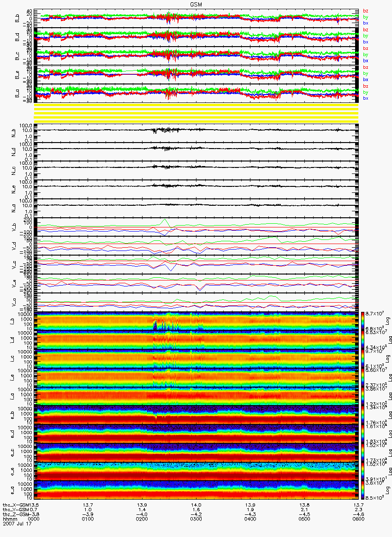
Task: Click the i_d spectrogram axis label
Action: [x=12, y=341]
